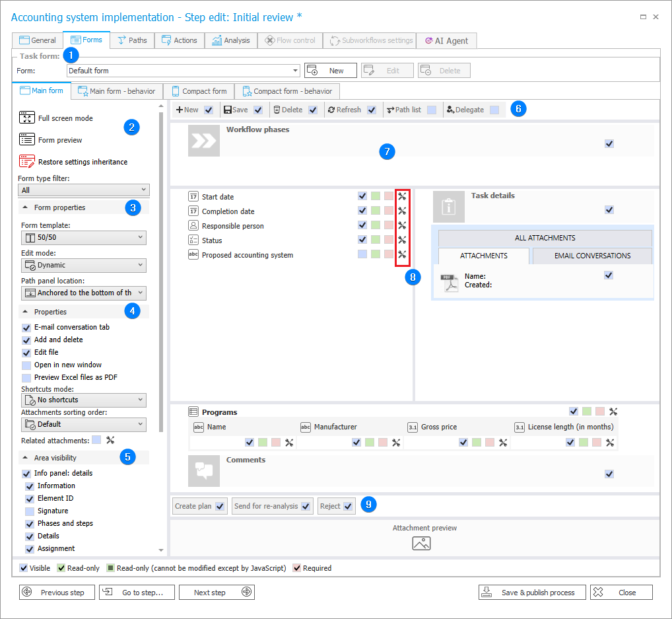Click Next step button

217,593
